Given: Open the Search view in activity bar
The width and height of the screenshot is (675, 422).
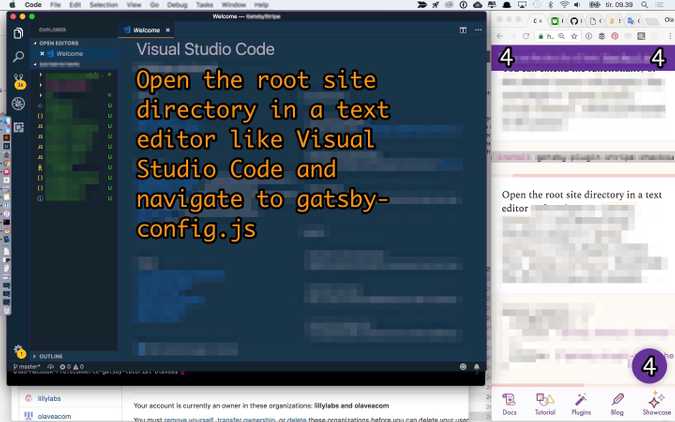Looking at the screenshot, I should 18,57.
